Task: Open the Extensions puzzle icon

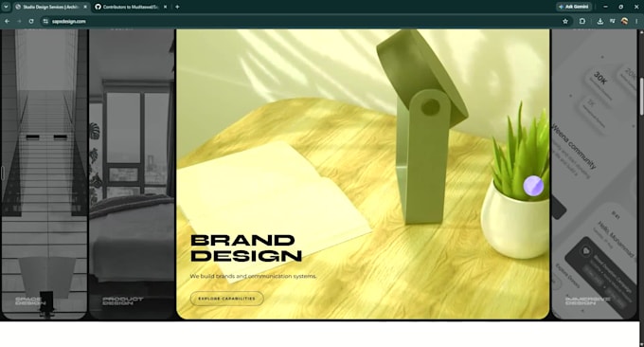Action: tap(582, 22)
